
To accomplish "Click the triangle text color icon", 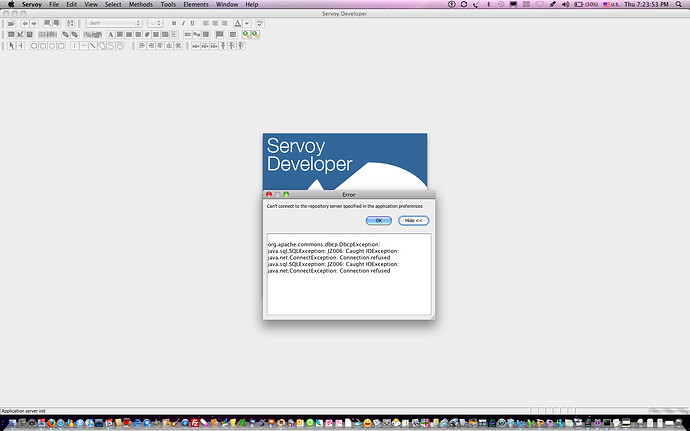I will point(238,23).
